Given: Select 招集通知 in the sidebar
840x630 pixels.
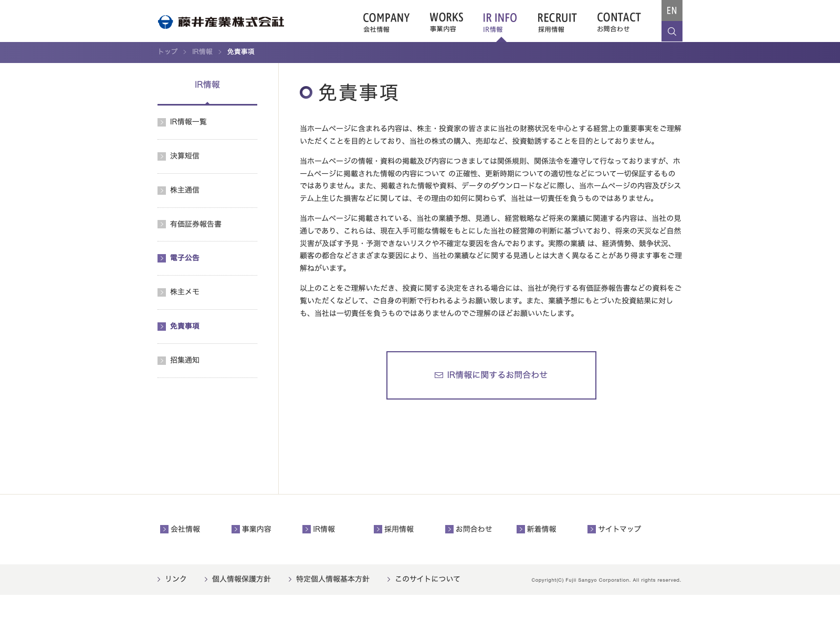Looking at the screenshot, I should click(x=184, y=360).
